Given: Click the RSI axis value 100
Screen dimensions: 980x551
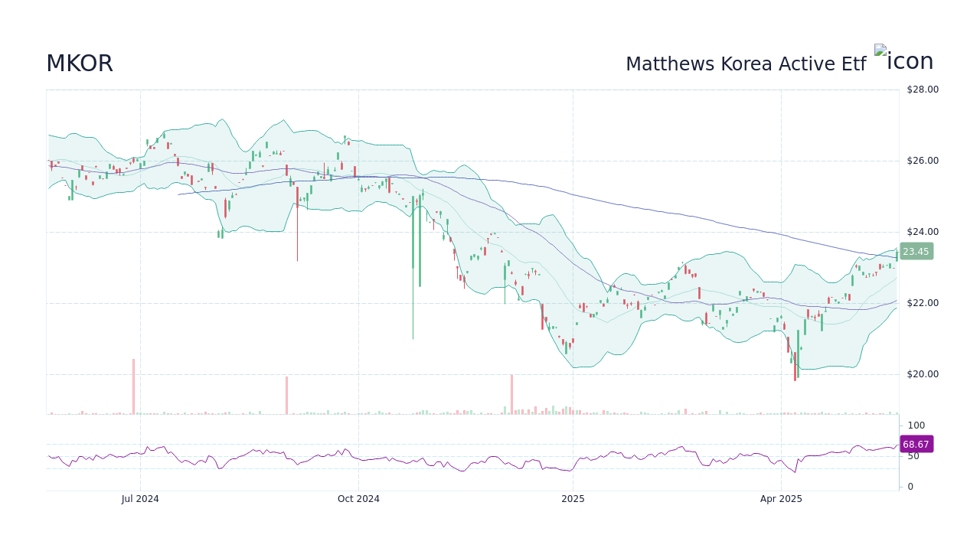Looking at the screenshot, I should tap(916, 425).
